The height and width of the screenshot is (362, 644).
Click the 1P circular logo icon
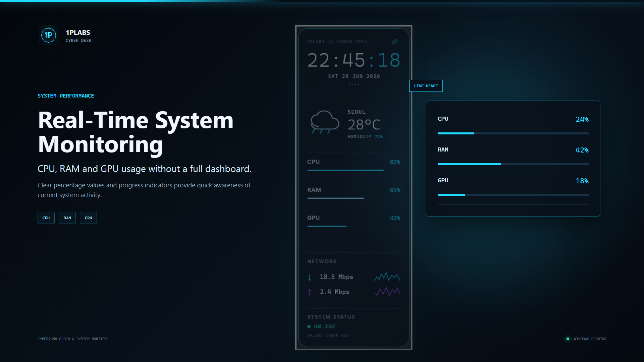pos(49,35)
